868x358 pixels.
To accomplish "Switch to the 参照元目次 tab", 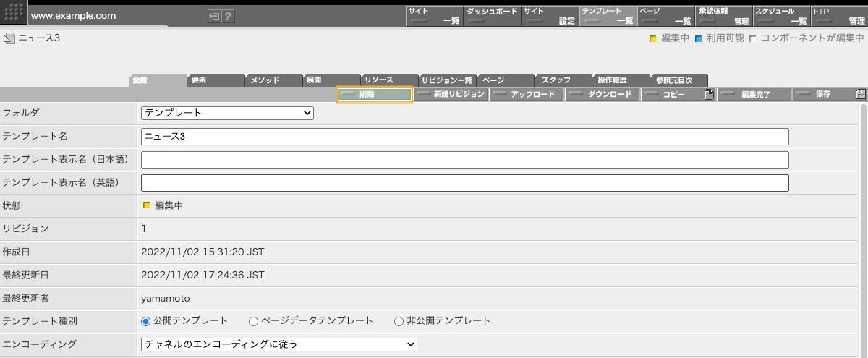I will click(x=678, y=80).
